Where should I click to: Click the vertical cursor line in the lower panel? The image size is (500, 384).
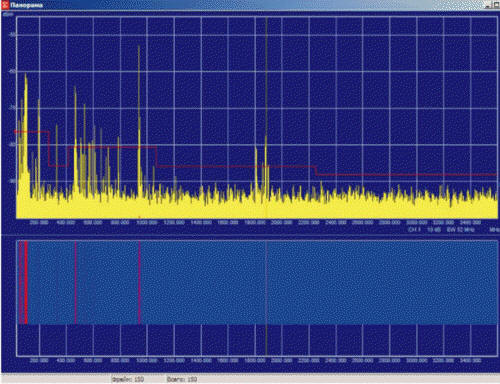pos(266,297)
